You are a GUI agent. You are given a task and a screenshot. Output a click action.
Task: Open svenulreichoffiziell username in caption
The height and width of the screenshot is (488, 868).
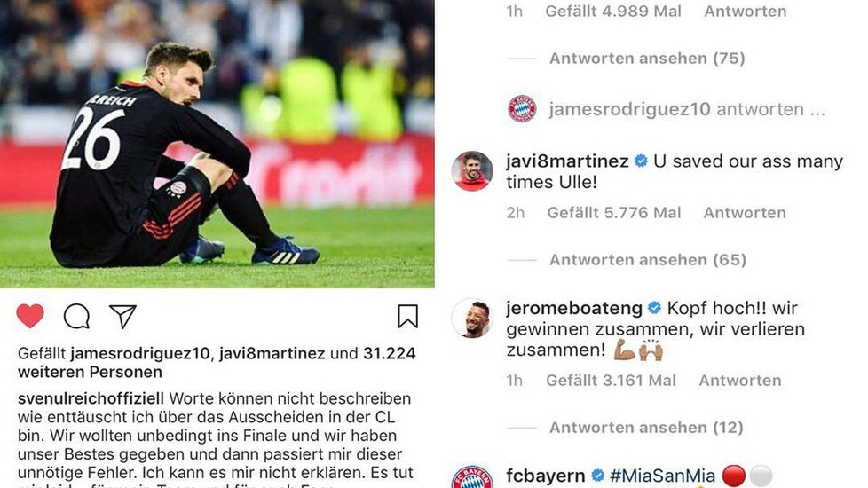[x=91, y=398]
